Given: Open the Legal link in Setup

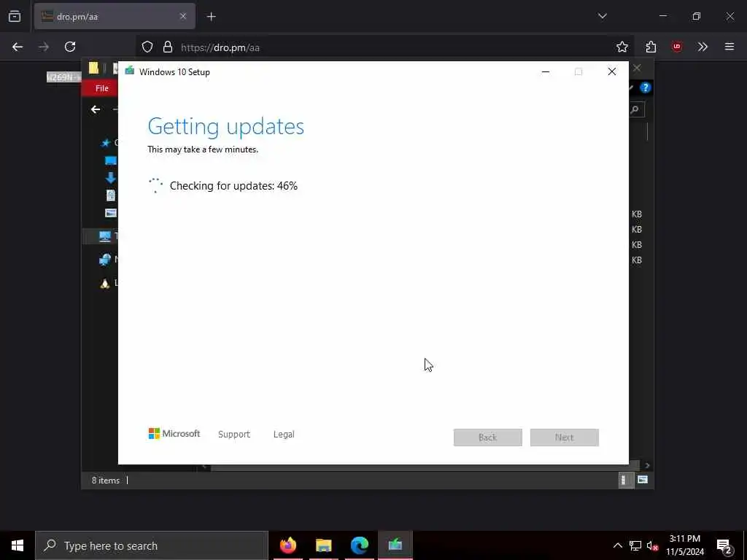Looking at the screenshot, I should (x=284, y=435).
